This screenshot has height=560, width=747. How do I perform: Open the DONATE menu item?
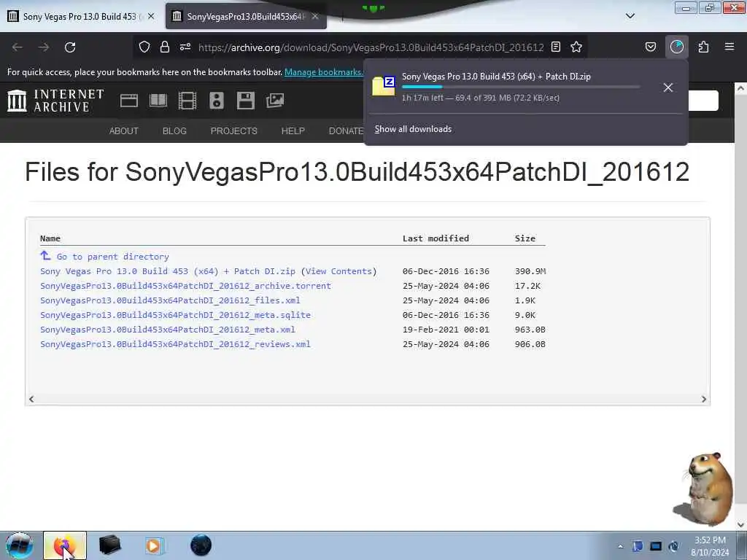pos(346,131)
